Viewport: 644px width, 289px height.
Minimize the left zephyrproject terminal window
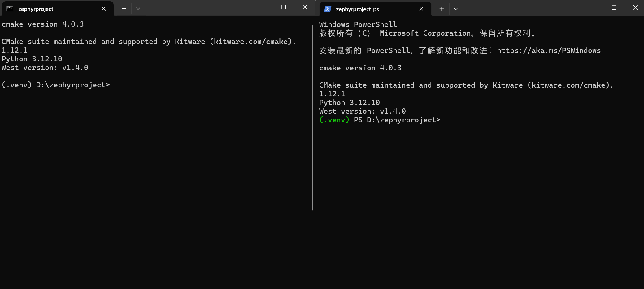[262, 7]
